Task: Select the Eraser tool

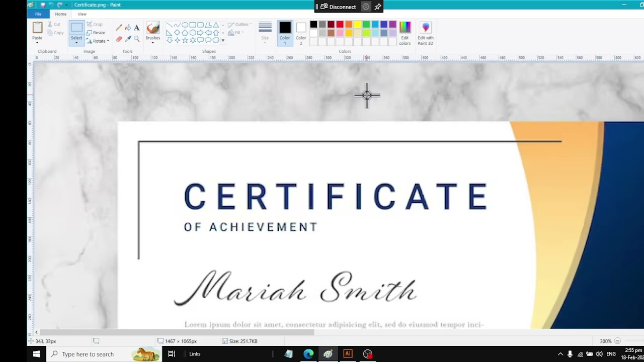Action: (x=119, y=39)
